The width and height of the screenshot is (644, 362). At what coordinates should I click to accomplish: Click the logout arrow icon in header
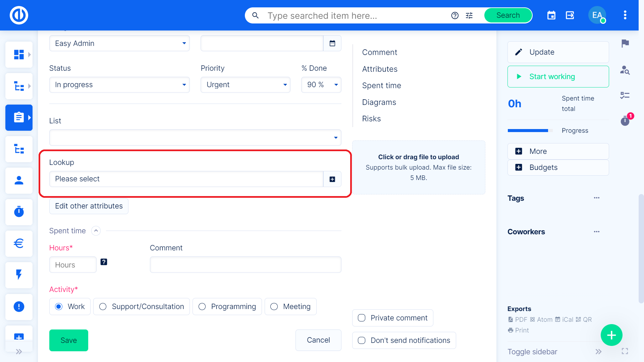pyautogui.click(x=570, y=15)
